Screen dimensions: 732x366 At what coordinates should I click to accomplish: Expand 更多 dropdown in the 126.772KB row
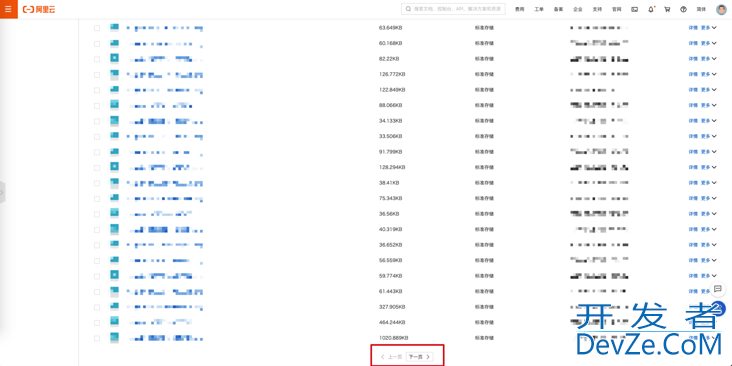tap(708, 74)
